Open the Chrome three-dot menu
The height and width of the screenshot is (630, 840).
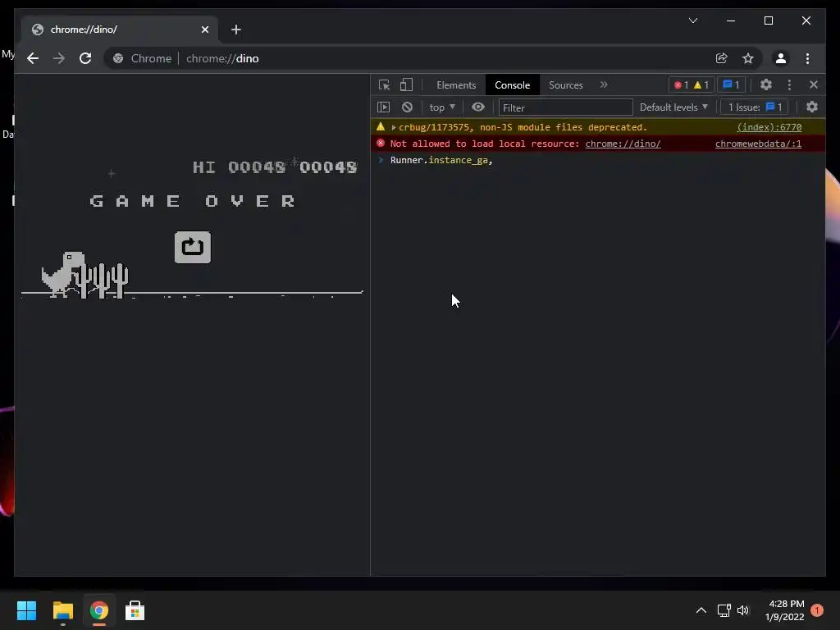pos(807,58)
